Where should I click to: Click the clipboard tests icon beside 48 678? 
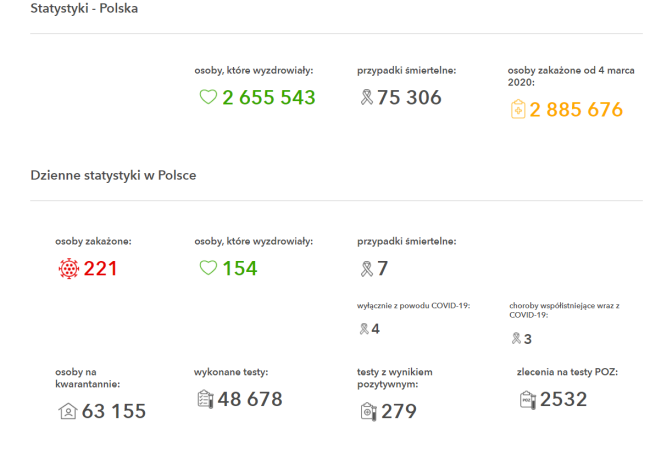coord(205,399)
